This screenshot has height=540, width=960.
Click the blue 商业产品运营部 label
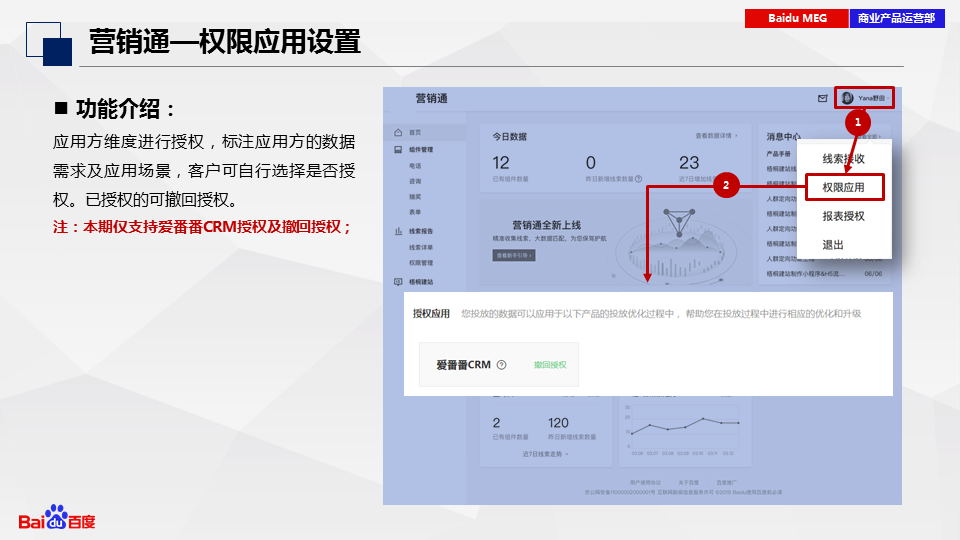[x=897, y=18]
